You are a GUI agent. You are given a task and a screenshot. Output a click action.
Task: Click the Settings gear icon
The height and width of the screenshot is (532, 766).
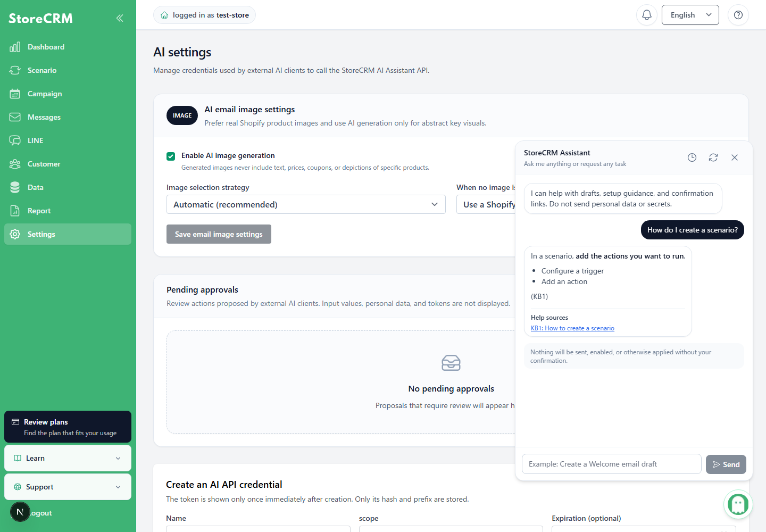15,234
